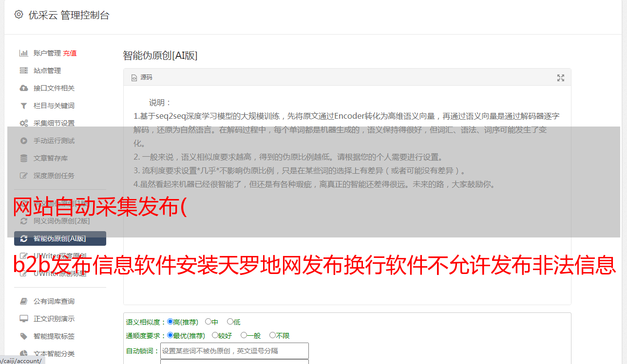Click the 手动运行测试 play icon
Screen dimensions: 627x364
click(23, 141)
